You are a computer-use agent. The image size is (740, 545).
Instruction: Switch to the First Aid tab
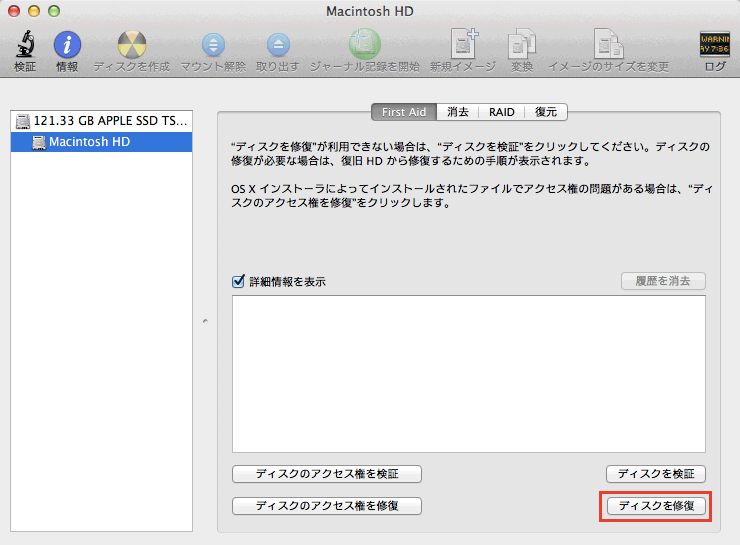pyautogui.click(x=404, y=112)
